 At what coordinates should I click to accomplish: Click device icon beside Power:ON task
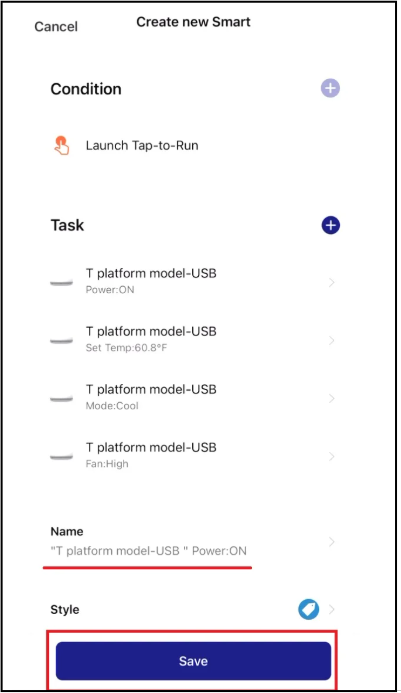(x=61, y=282)
